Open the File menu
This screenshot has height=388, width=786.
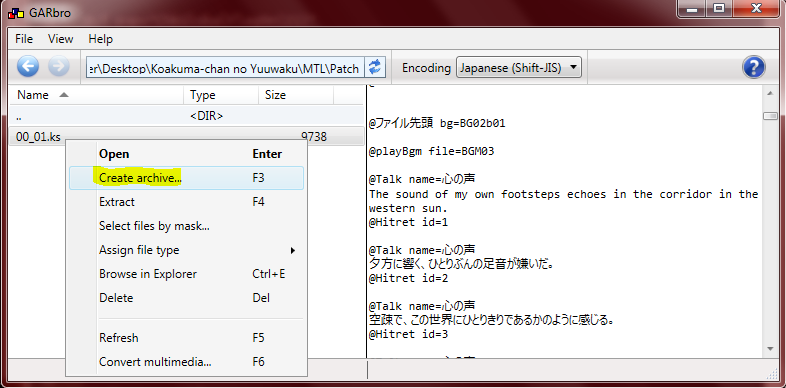(x=24, y=39)
